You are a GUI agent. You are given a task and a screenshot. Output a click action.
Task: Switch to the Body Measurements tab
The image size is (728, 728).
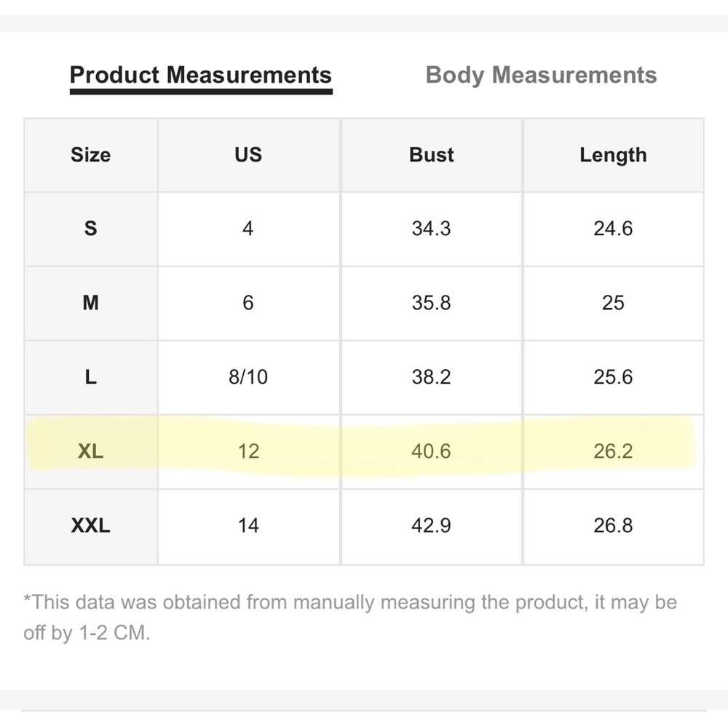coord(541,75)
